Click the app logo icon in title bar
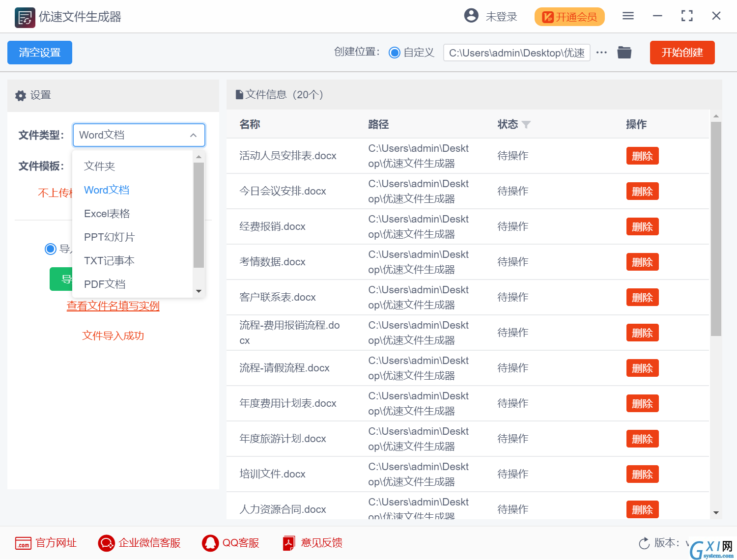This screenshot has width=737, height=560. (25, 17)
